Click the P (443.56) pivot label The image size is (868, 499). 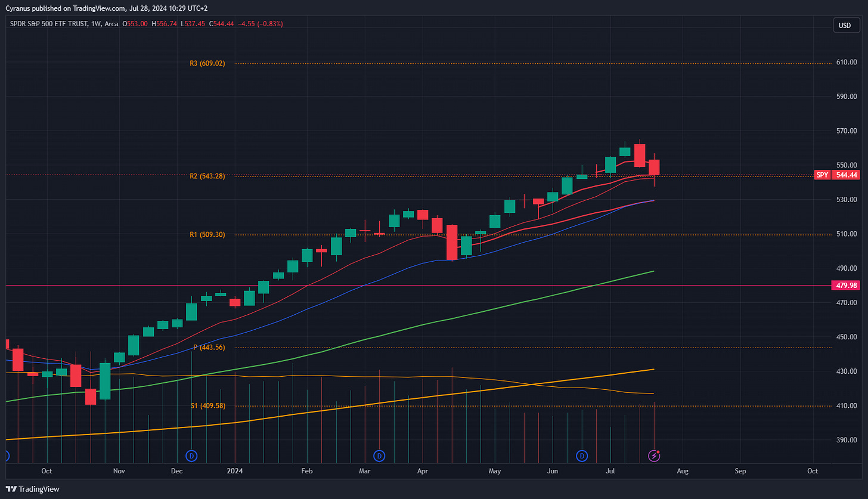pyautogui.click(x=209, y=348)
